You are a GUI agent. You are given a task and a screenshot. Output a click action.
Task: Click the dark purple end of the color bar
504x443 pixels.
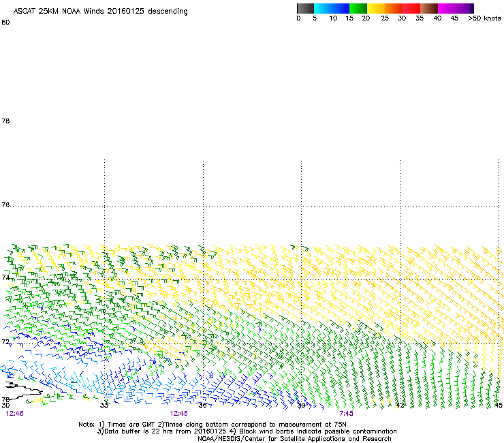[x=472, y=8]
